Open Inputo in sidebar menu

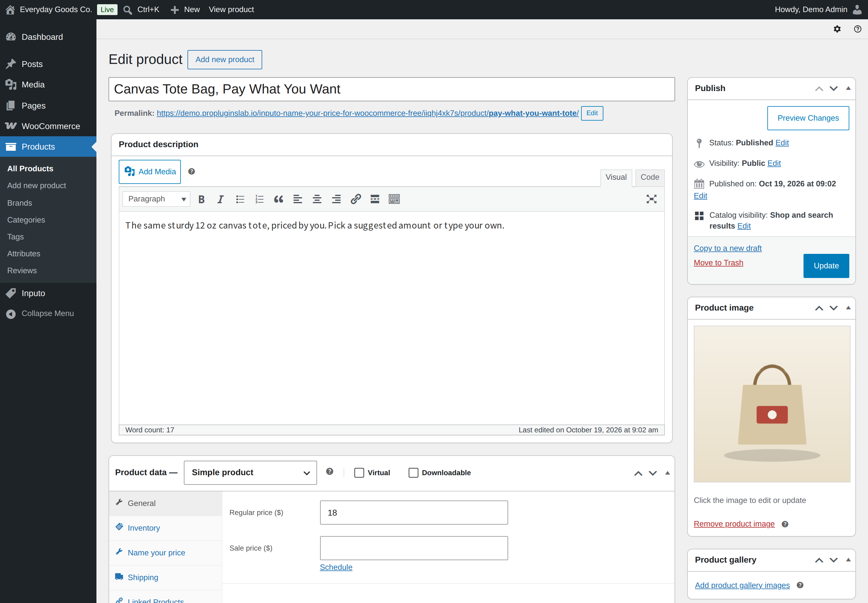tap(48, 293)
